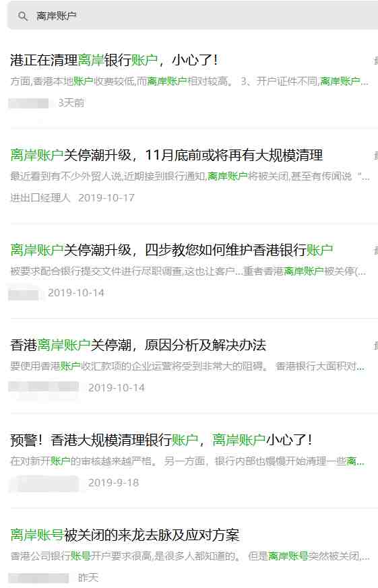Click the 昨天 timestamp on last result
378x588 pixels.
(x=88, y=577)
